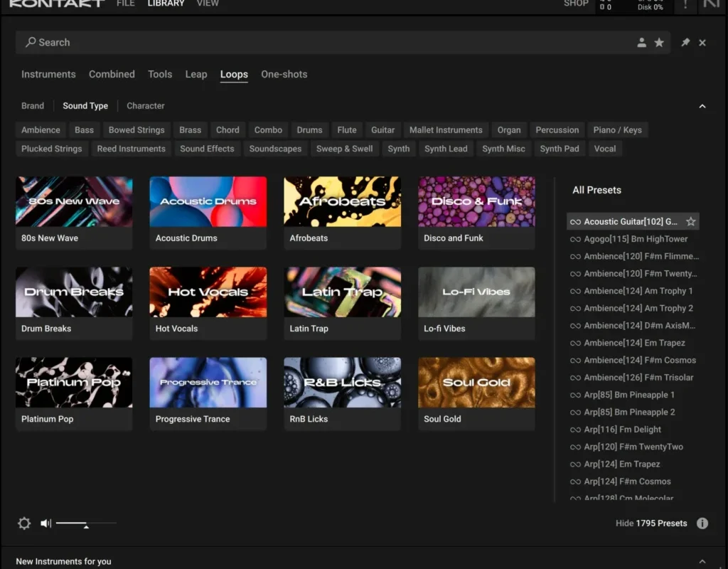Open the Progressive Trance library
This screenshot has height=569, width=728.
(208, 394)
